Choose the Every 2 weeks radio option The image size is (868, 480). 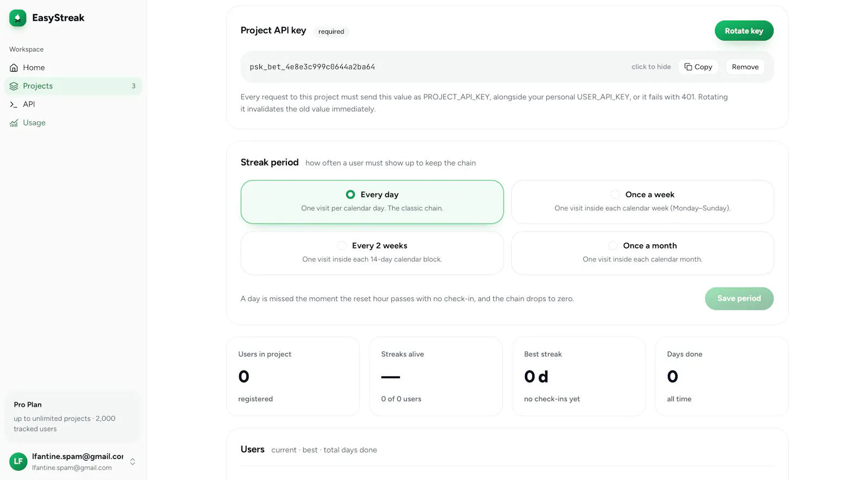click(x=342, y=246)
